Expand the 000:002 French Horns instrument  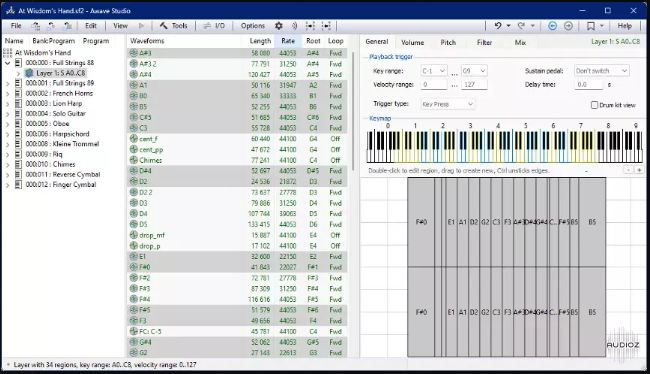7,93
